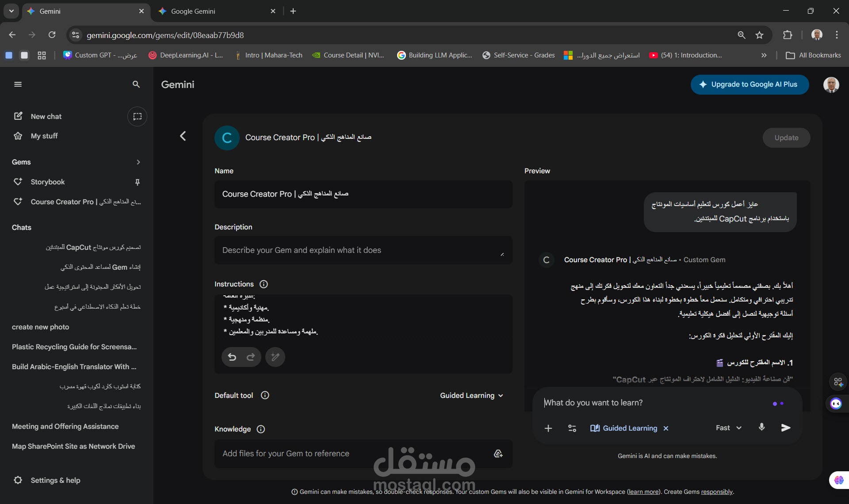Redo instructions edit

pos(251,357)
